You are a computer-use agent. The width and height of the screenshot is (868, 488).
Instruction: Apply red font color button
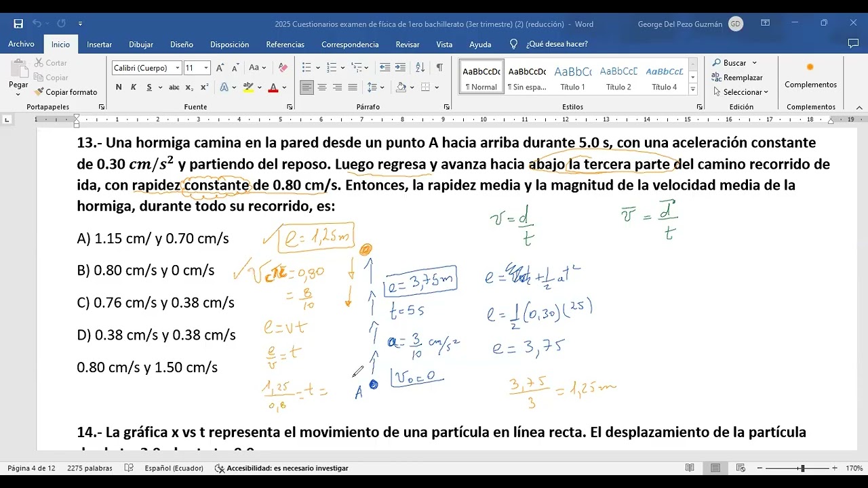[x=273, y=87]
